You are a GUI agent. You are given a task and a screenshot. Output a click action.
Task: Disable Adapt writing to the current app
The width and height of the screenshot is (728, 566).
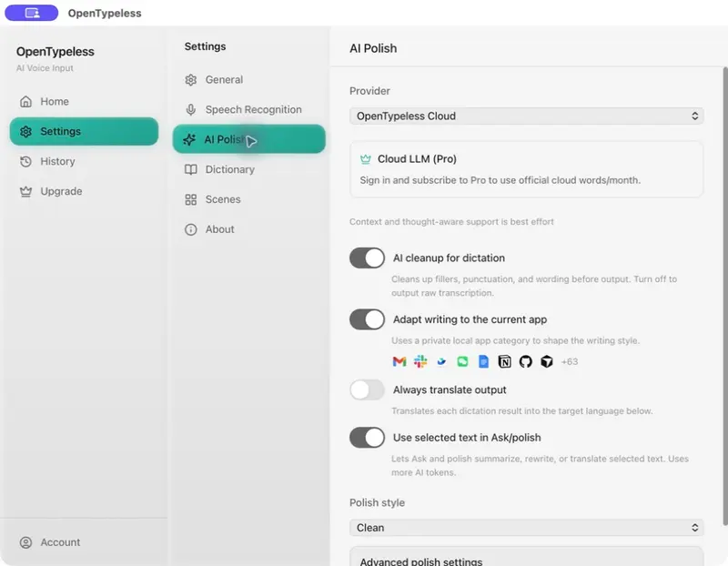[x=368, y=319]
